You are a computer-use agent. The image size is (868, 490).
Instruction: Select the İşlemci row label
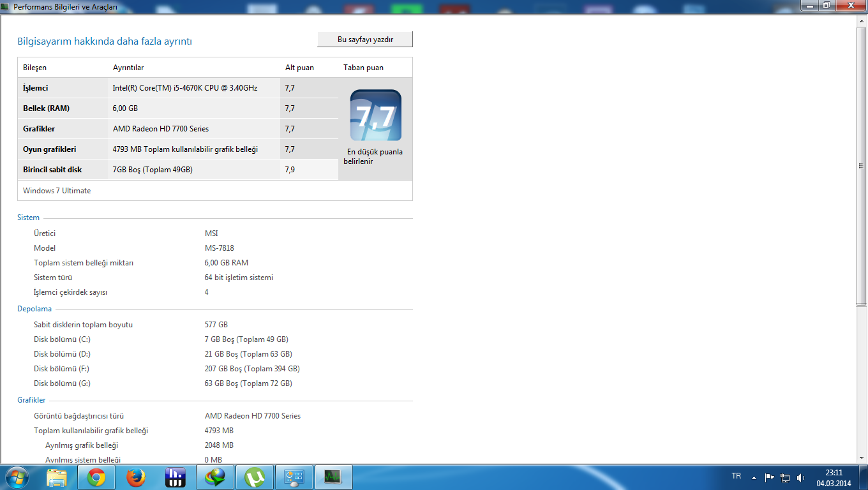[x=36, y=88]
